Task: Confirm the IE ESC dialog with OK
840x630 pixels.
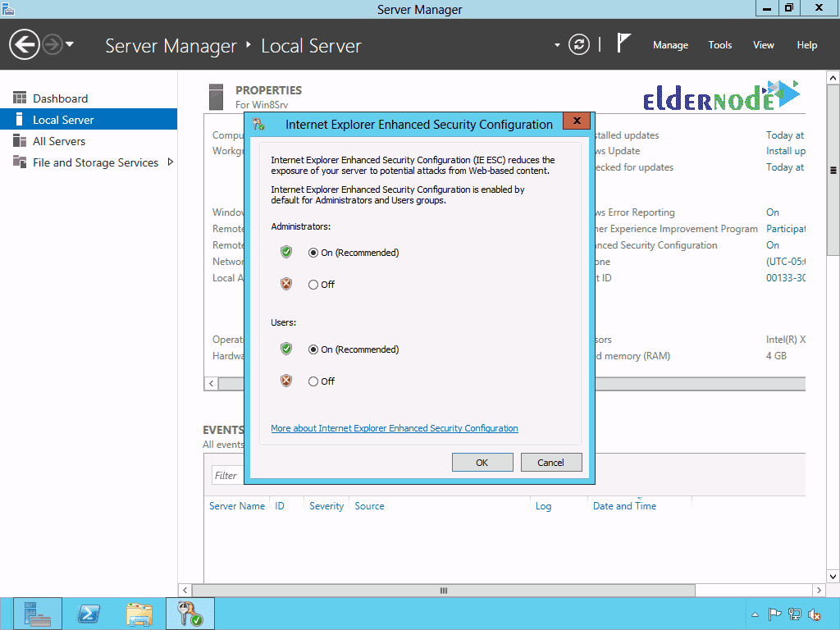Action: (482, 463)
